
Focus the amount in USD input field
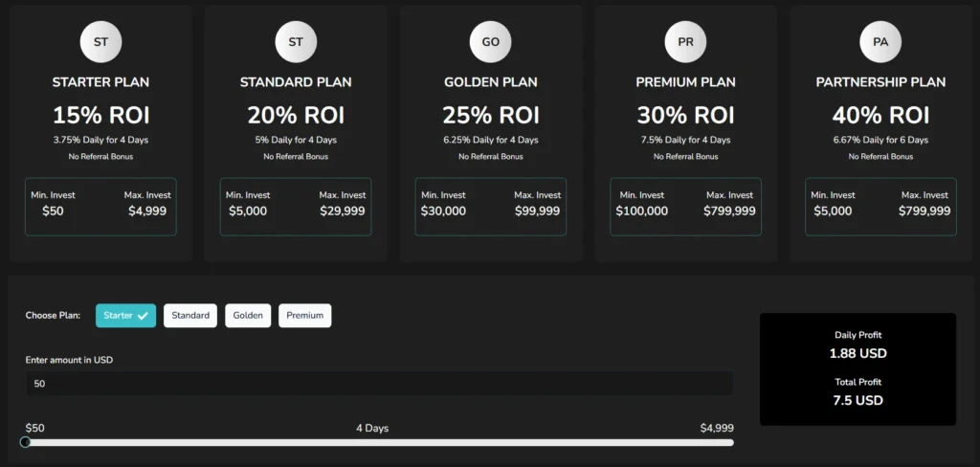[x=379, y=384]
